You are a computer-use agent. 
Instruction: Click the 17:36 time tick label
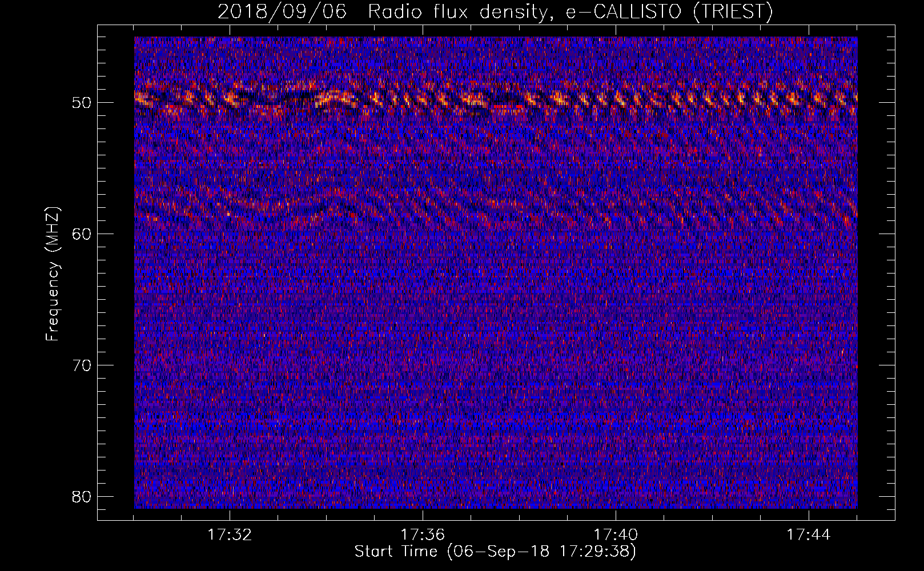coord(423,535)
